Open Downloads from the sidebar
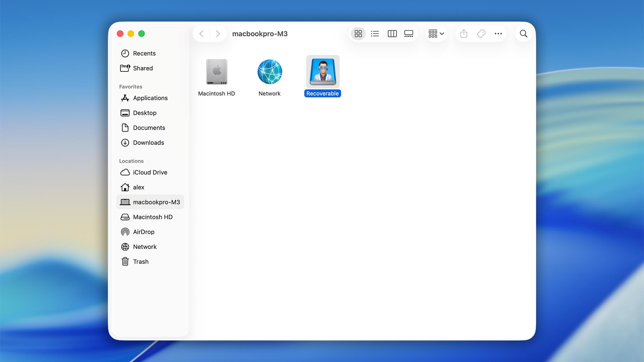This screenshot has height=362, width=644. click(x=148, y=143)
